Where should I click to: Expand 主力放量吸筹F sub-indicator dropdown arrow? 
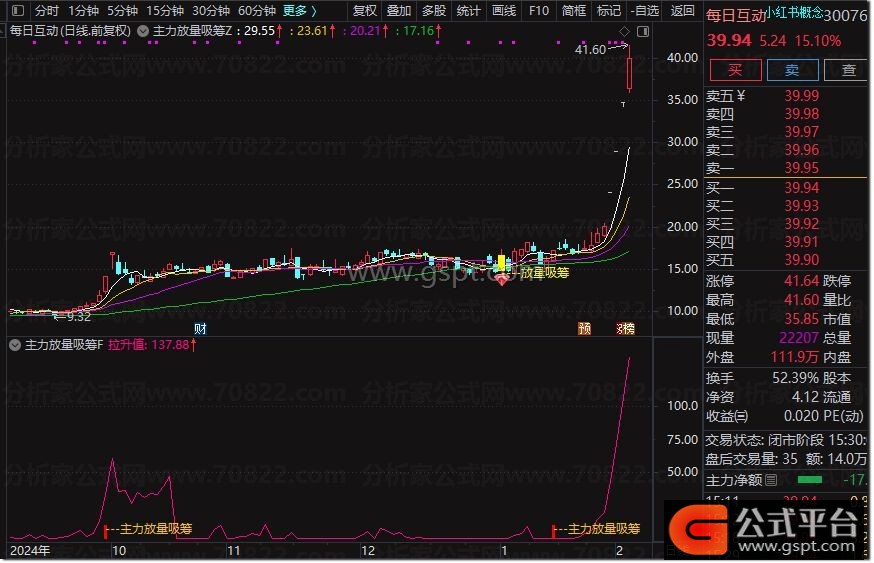click(x=15, y=345)
